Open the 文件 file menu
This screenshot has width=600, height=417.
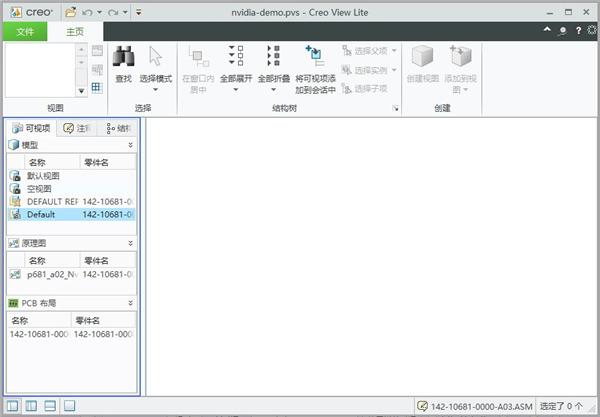point(25,31)
